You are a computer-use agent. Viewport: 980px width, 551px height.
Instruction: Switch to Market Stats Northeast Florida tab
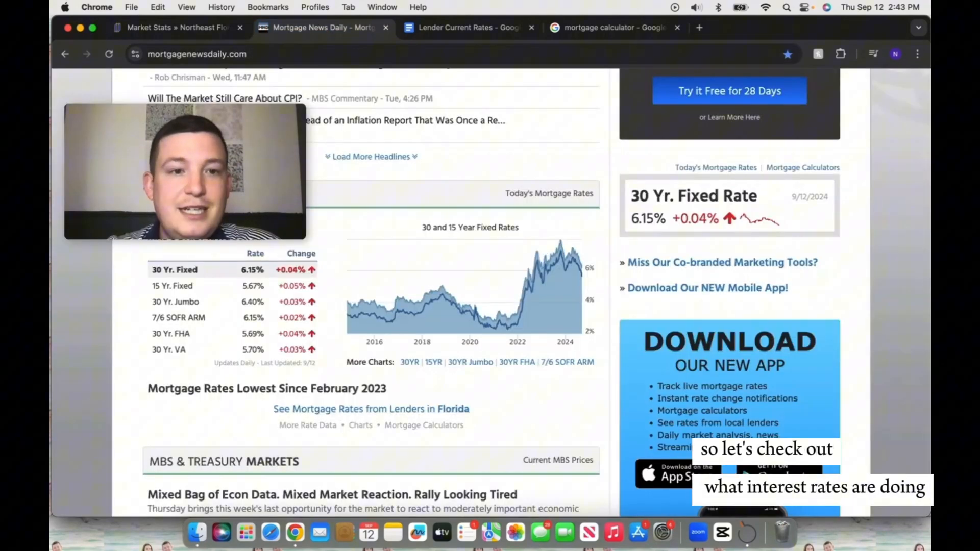(178, 28)
